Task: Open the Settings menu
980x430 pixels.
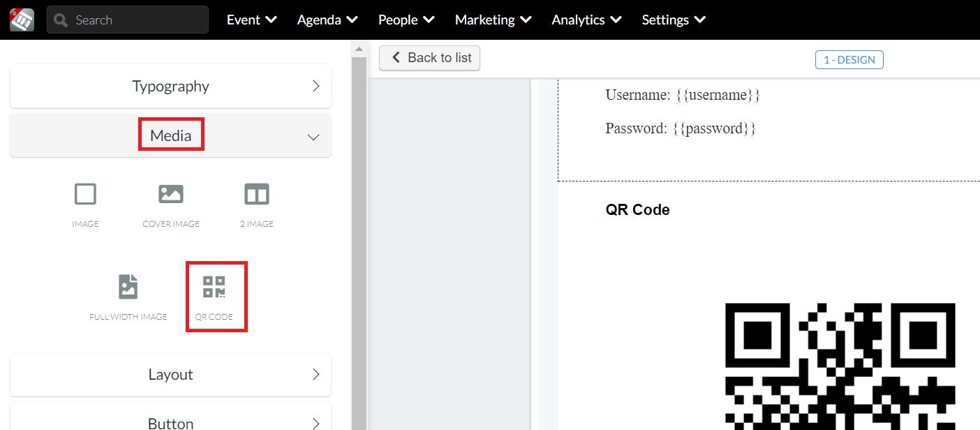Action: pyautogui.click(x=674, y=20)
